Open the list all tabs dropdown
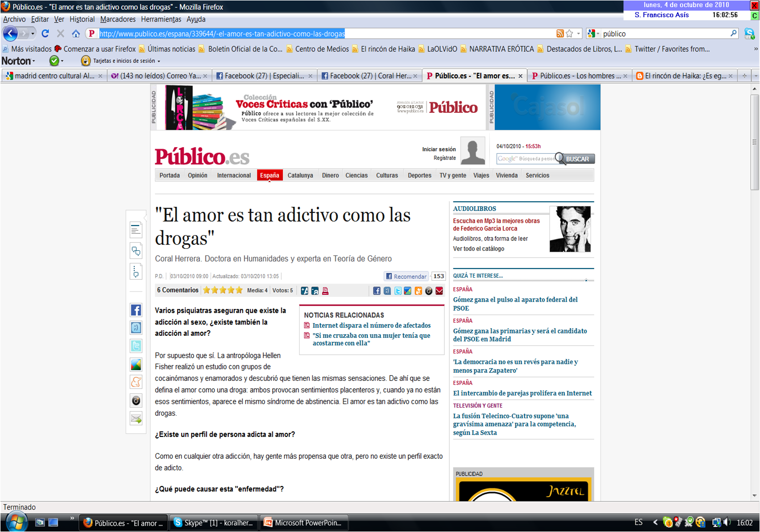 [755, 76]
